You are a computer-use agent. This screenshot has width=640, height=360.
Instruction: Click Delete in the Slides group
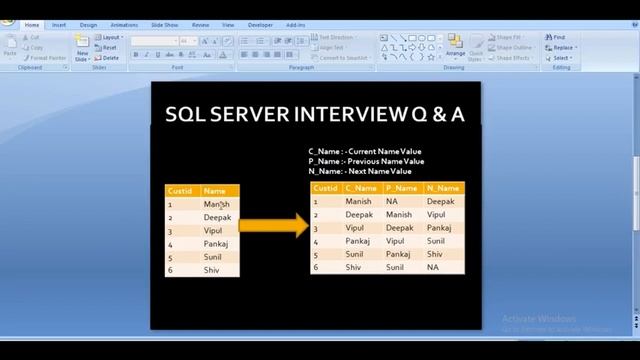pos(107,58)
